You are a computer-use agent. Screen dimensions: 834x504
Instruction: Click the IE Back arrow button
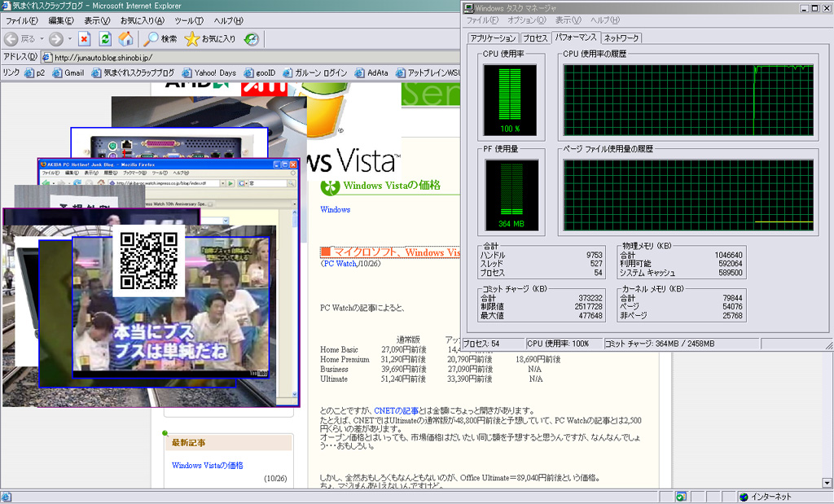[x=11, y=39]
